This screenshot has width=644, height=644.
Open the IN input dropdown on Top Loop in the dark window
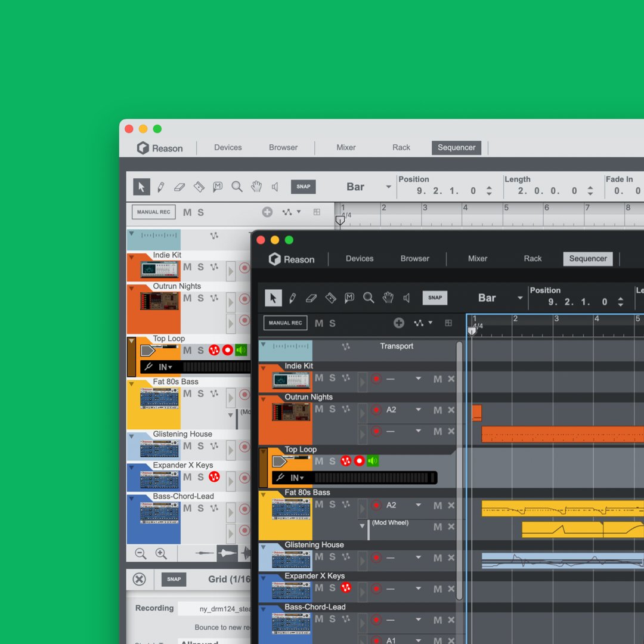point(297,478)
